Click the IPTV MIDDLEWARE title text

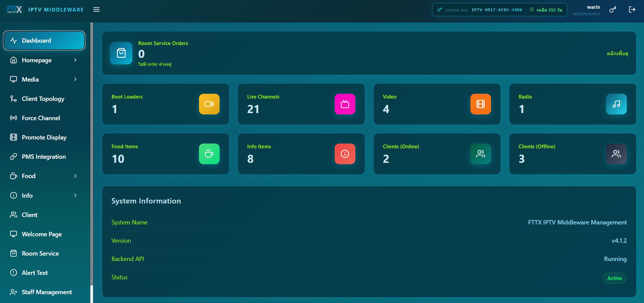coord(56,10)
